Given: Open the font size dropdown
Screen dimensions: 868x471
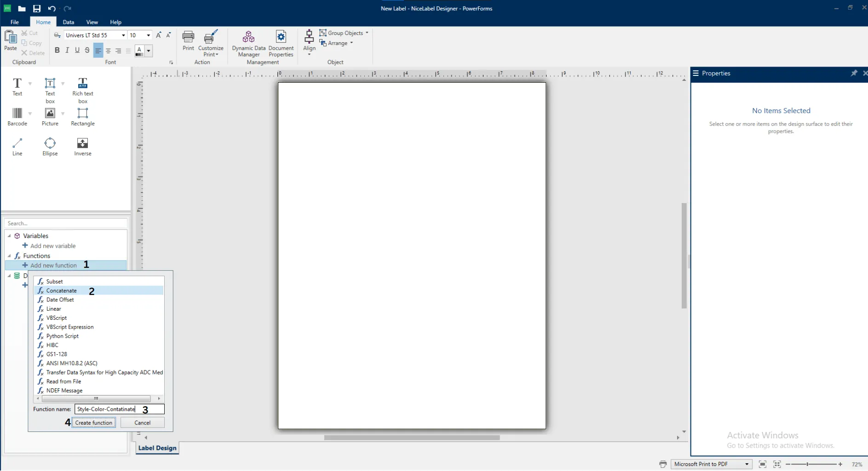Looking at the screenshot, I should click(x=149, y=35).
